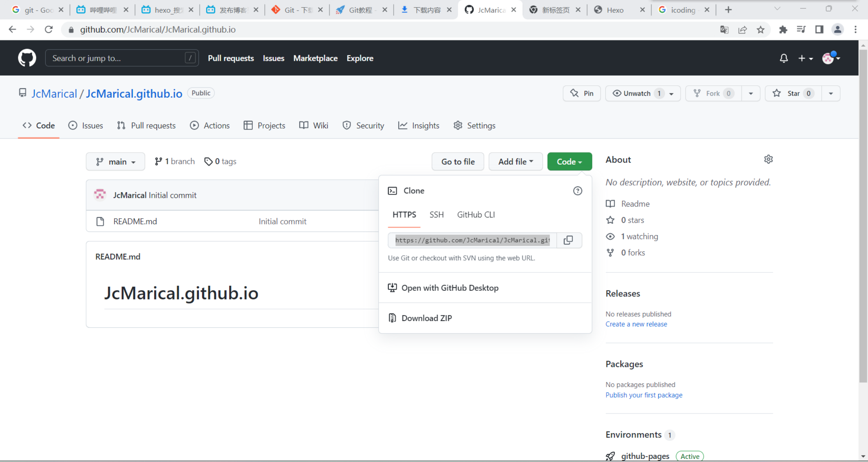This screenshot has height=462, width=868.
Task: Click Download ZIP option
Action: tap(426, 318)
